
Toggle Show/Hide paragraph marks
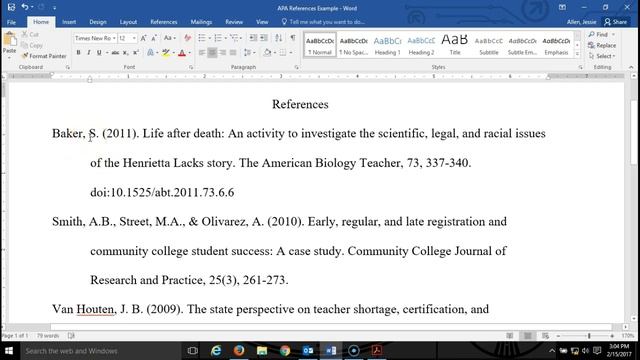[293, 38]
